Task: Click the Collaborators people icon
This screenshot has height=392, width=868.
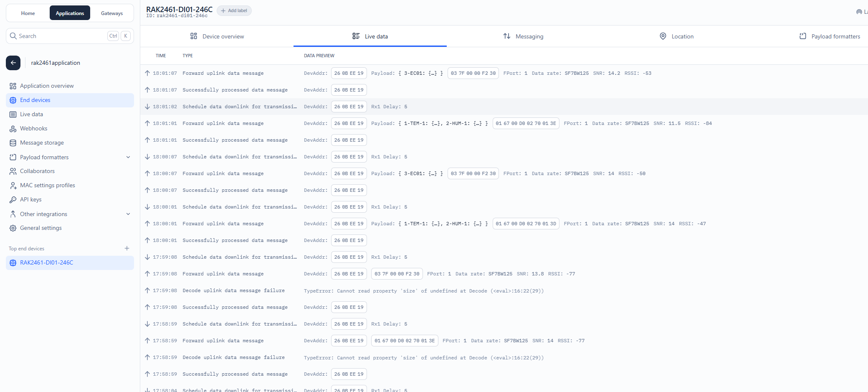Action: [13, 171]
